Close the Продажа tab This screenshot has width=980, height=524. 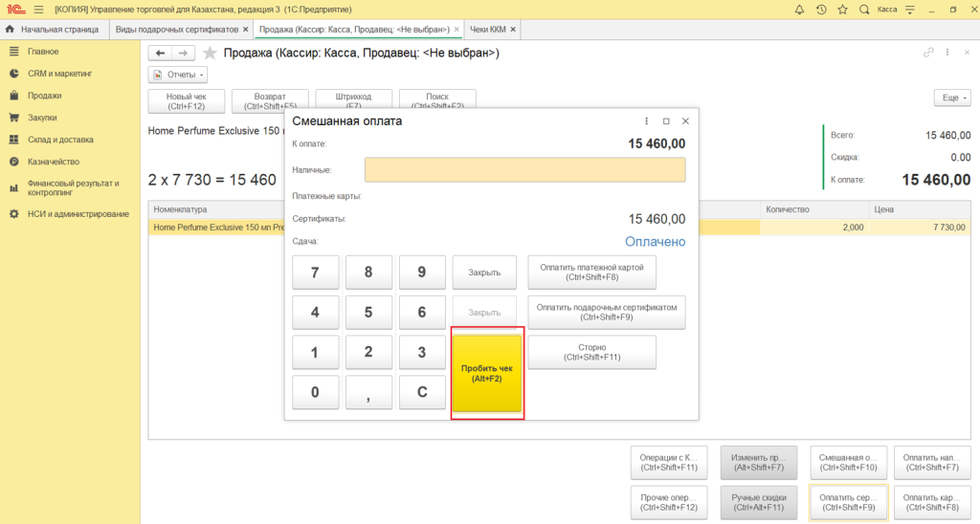click(457, 30)
